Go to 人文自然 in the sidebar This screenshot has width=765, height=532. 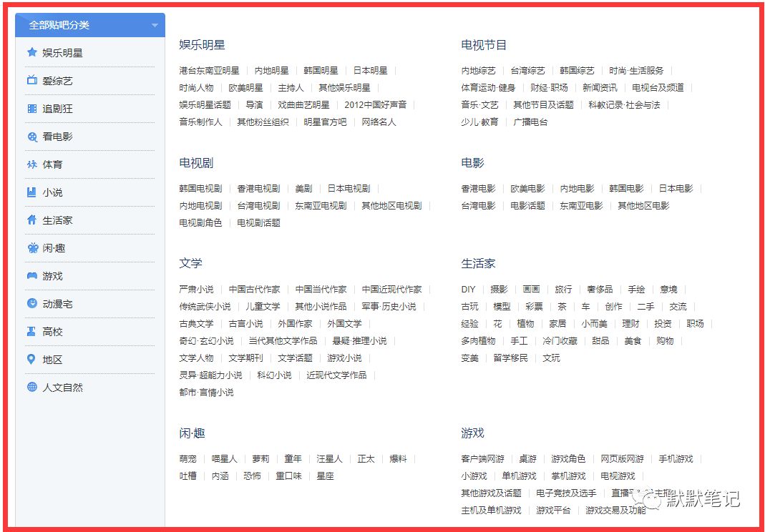(x=62, y=388)
